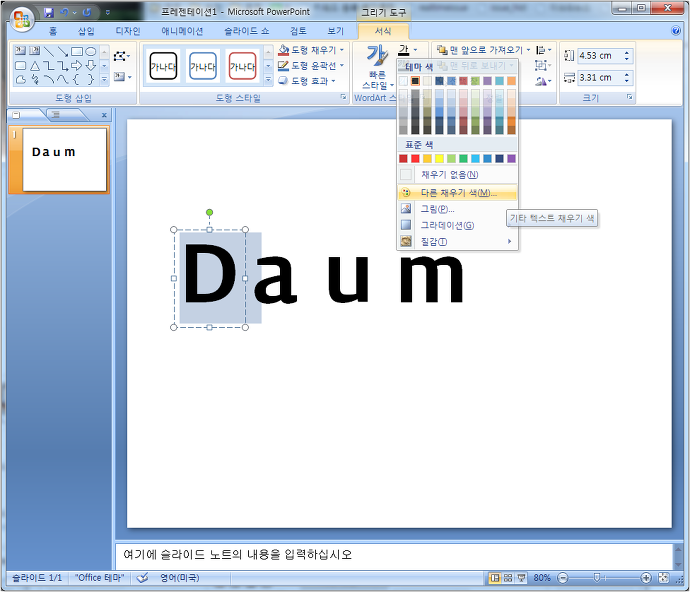Screen dimensions: 690x592
Task: Pick the left brace shape
Action: (76, 80)
